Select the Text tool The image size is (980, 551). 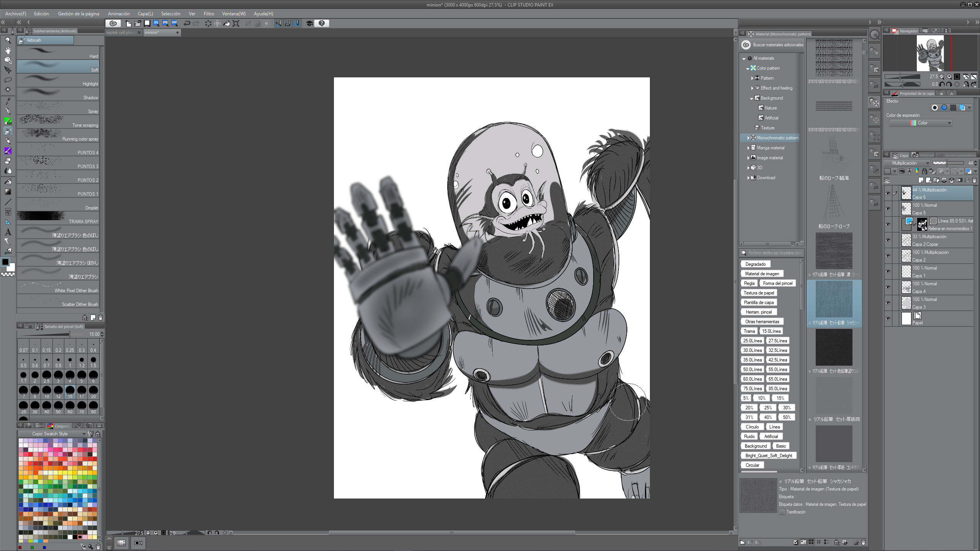click(8, 232)
